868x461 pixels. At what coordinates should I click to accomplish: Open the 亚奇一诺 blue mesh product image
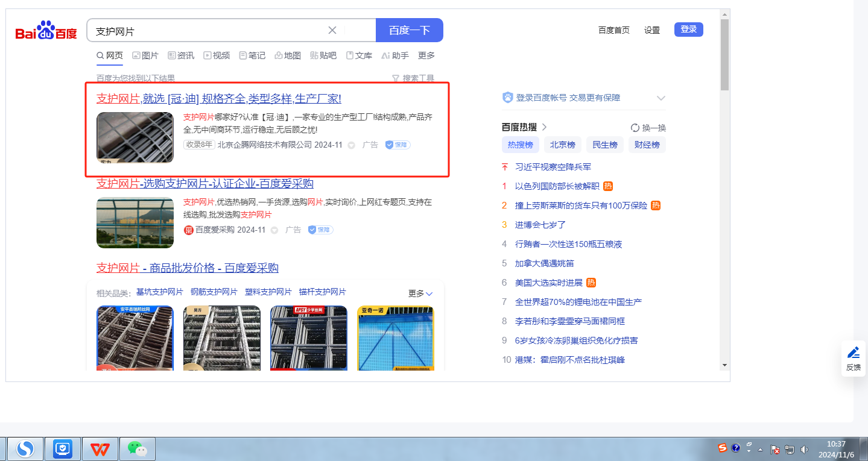(x=396, y=338)
